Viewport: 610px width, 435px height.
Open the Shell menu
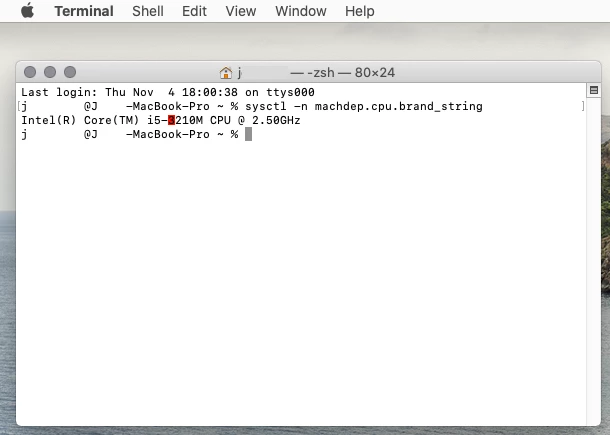pos(148,11)
